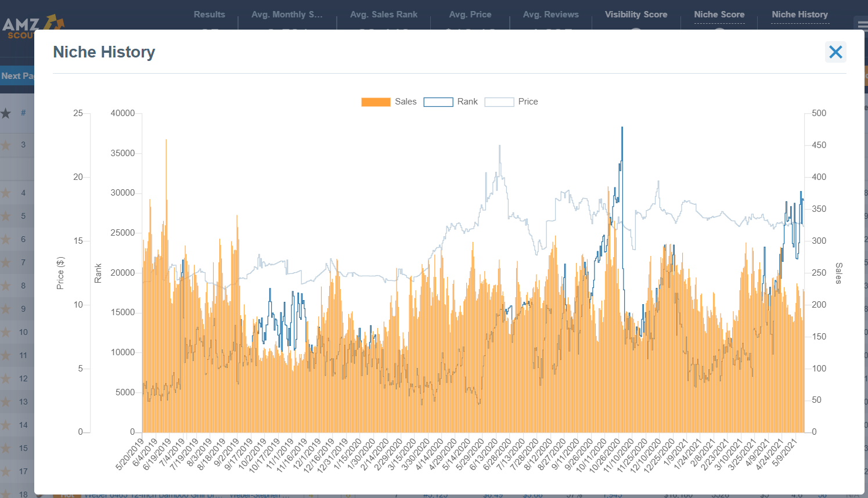Click the star icon in the table header
The height and width of the screenshot is (498, 868).
(x=6, y=113)
